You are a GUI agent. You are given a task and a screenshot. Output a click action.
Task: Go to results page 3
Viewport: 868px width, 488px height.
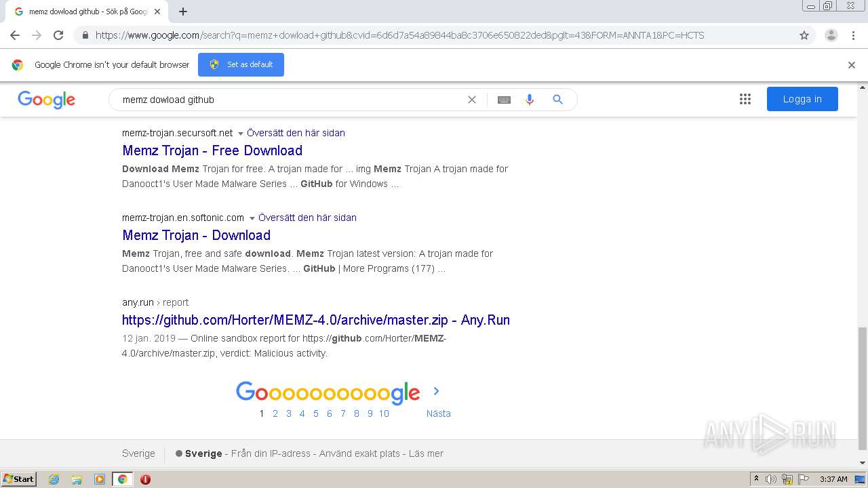[289, 413]
